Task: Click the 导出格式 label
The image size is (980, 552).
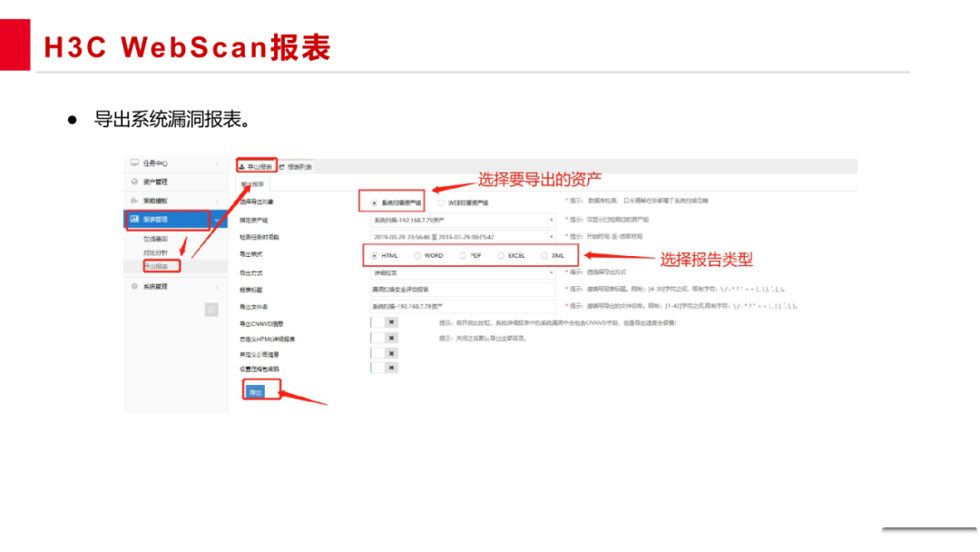Action: coord(251,254)
